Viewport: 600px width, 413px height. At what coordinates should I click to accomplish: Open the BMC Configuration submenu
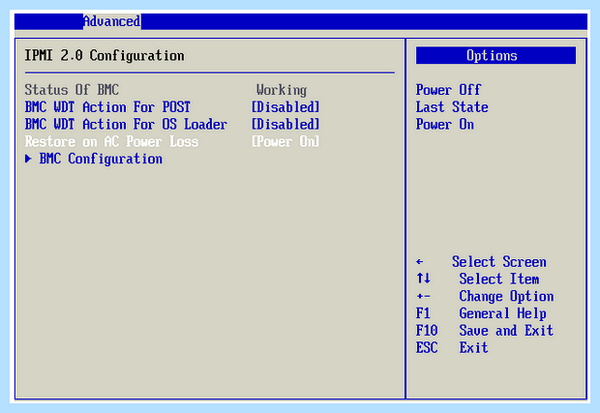(x=101, y=159)
